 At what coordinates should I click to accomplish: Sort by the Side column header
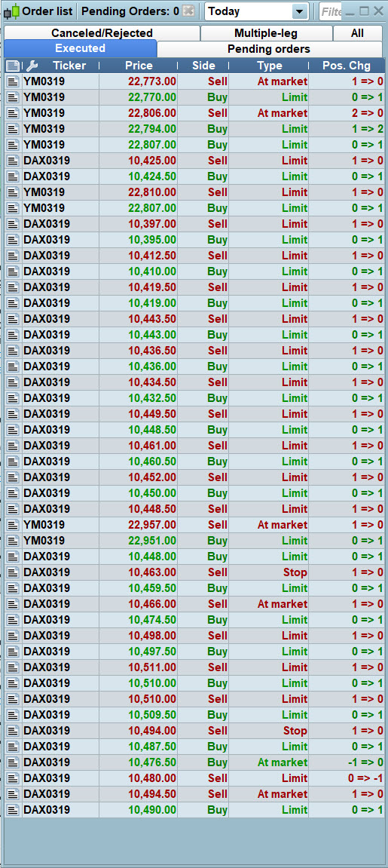click(203, 66)
